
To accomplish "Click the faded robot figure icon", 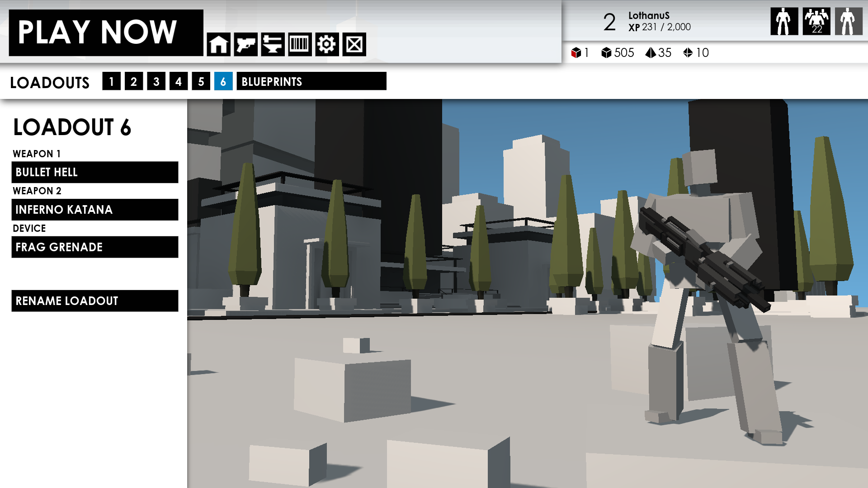I will 848,21.
